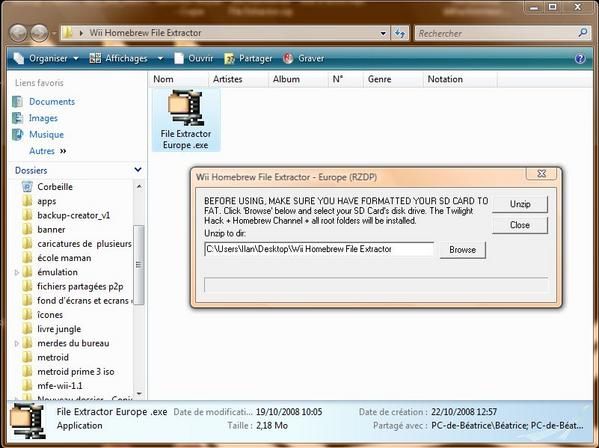Click the folder tree scroll up arrow

click(x=139, y=186)
